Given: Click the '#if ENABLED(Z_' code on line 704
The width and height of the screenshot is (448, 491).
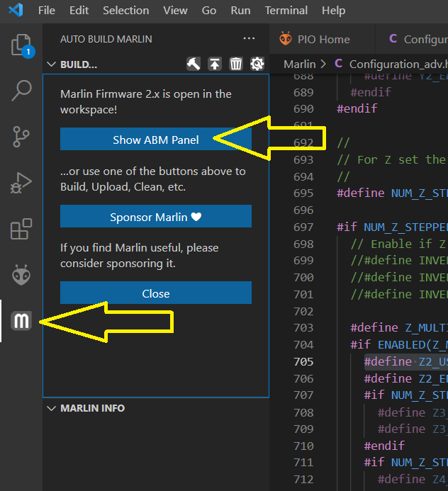Looking at the screenshot, I should pos(399,345).
